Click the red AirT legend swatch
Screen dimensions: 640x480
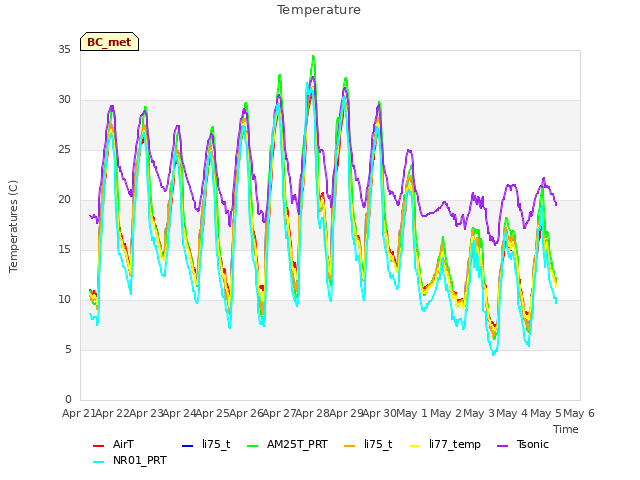coord(99,446)
